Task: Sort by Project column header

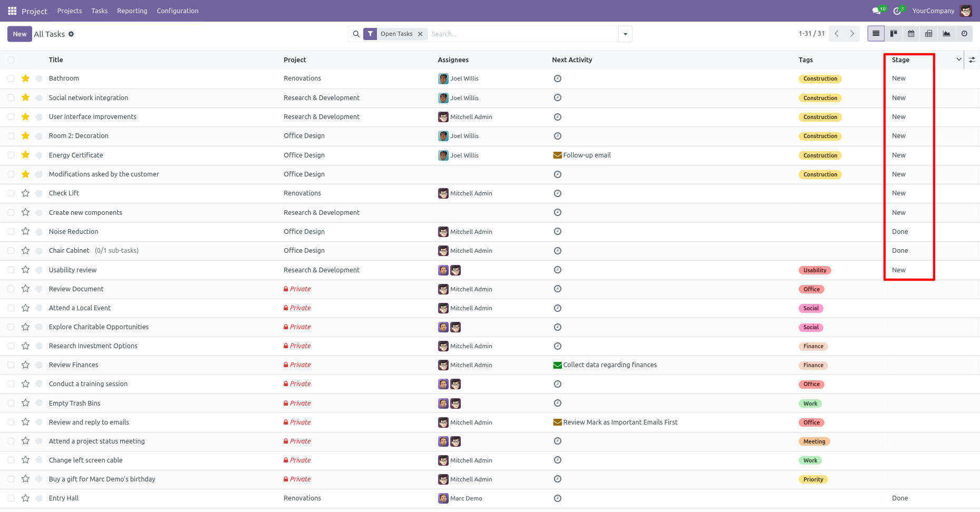Action: 295,60
